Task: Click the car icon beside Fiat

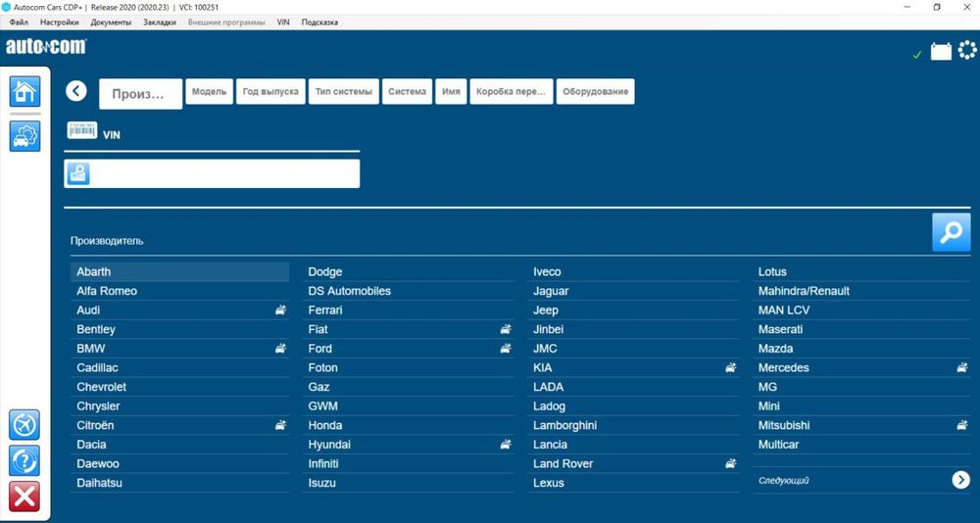Action: click(506, 329)
